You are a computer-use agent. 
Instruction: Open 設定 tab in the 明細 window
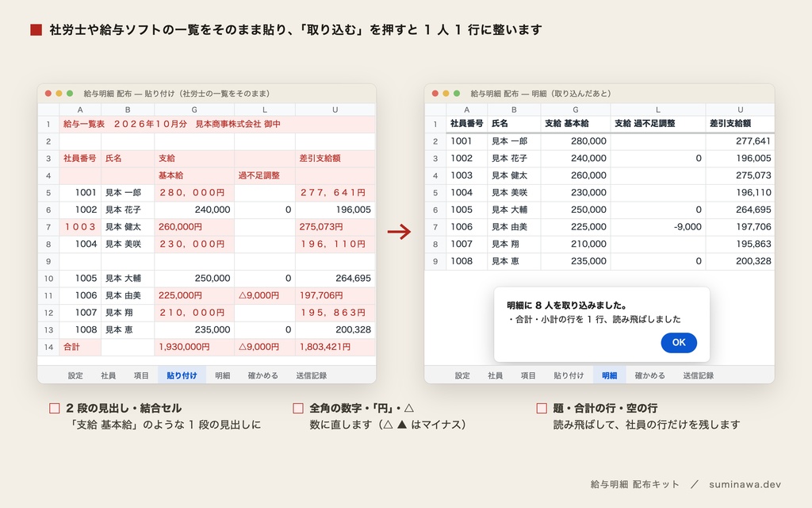pyautogui.click(x=462, y=375)
